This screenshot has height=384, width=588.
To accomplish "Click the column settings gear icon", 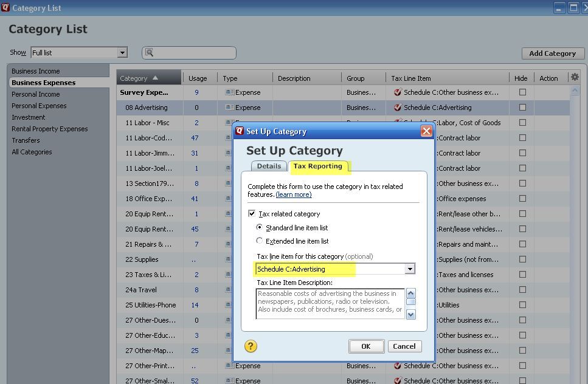I will [x=574, y=76].
